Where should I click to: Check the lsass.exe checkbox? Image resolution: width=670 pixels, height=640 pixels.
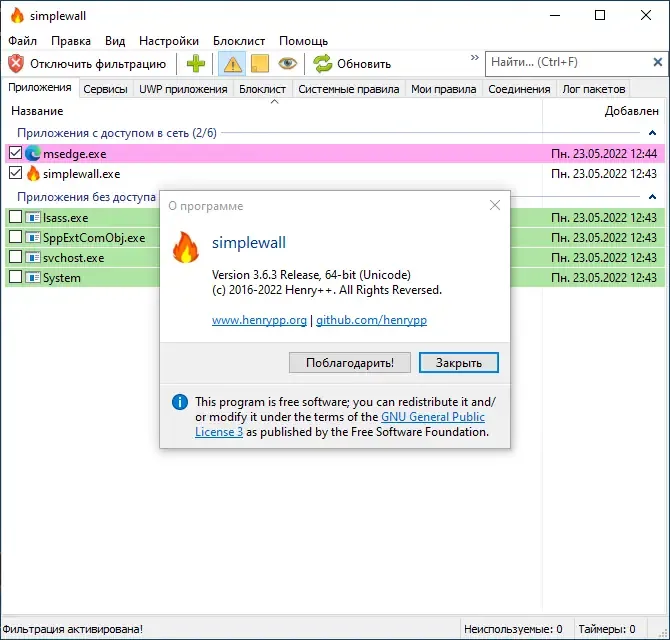(x=15, y=217)
